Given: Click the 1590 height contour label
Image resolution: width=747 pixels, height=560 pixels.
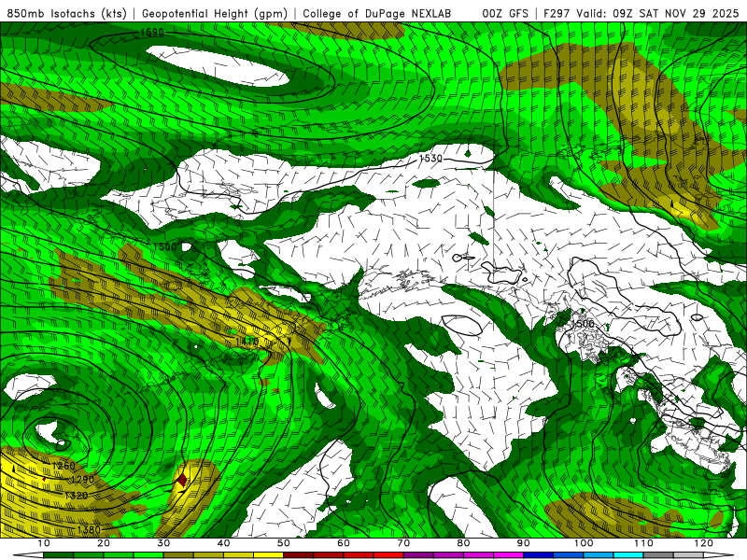Looking at the screenshot, I should [152, 33].
